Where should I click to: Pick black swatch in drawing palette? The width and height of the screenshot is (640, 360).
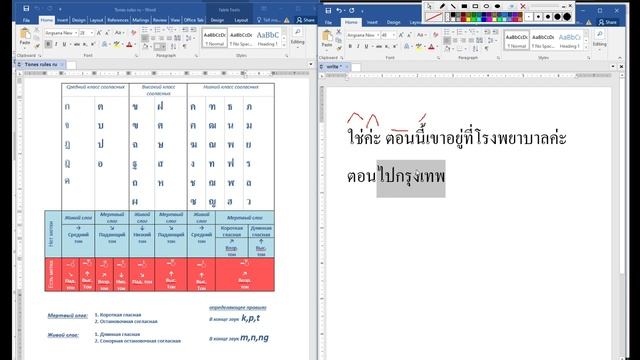pyautogui.click(x=453, y=15)
